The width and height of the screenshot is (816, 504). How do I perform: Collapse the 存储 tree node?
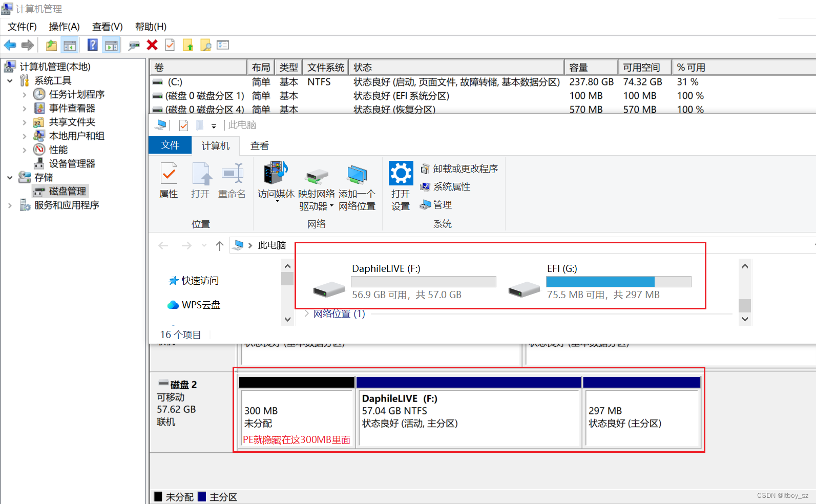[x=10, y=178]
